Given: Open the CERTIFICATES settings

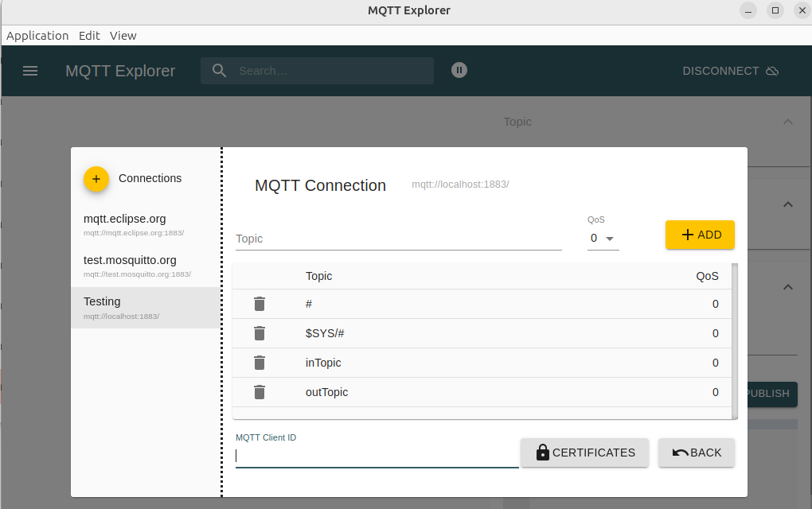Looking at the screenshot, I should 584,453.
